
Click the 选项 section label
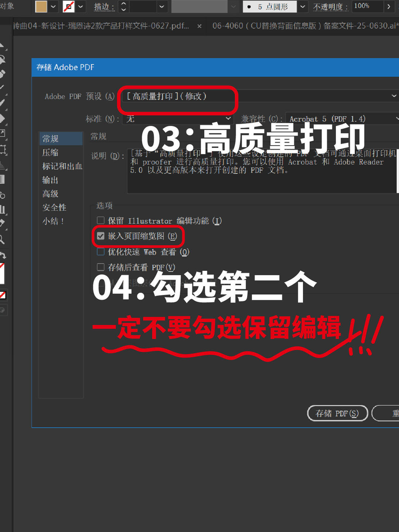click(105, 205)
